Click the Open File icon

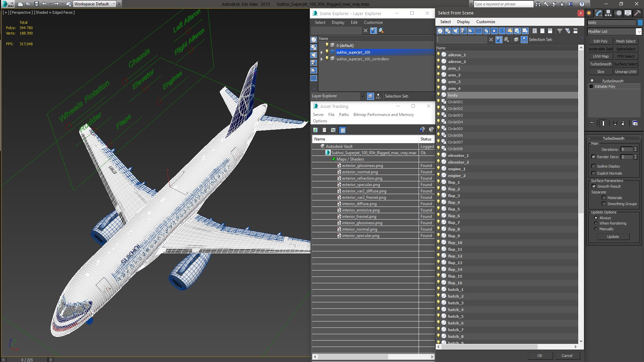(28, 4)
